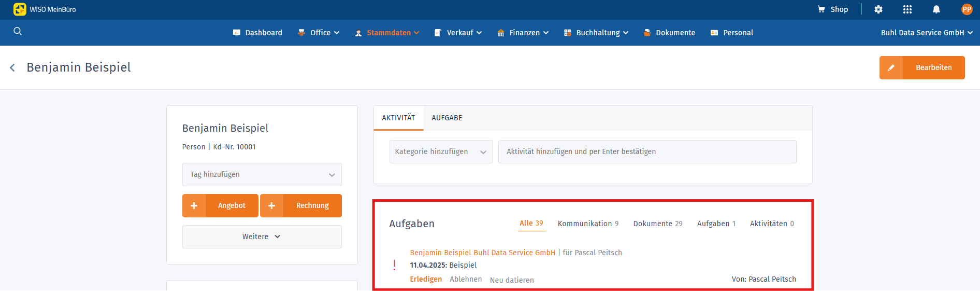Click the Verkauf document icon

tap(438, 33)
